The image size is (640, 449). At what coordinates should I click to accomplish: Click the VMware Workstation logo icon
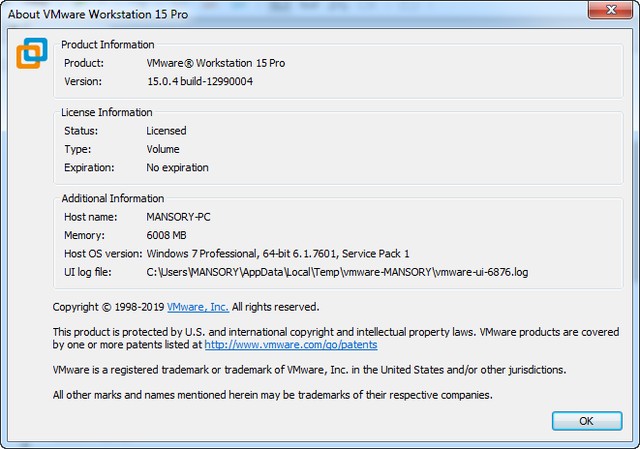tap(32, 53)
